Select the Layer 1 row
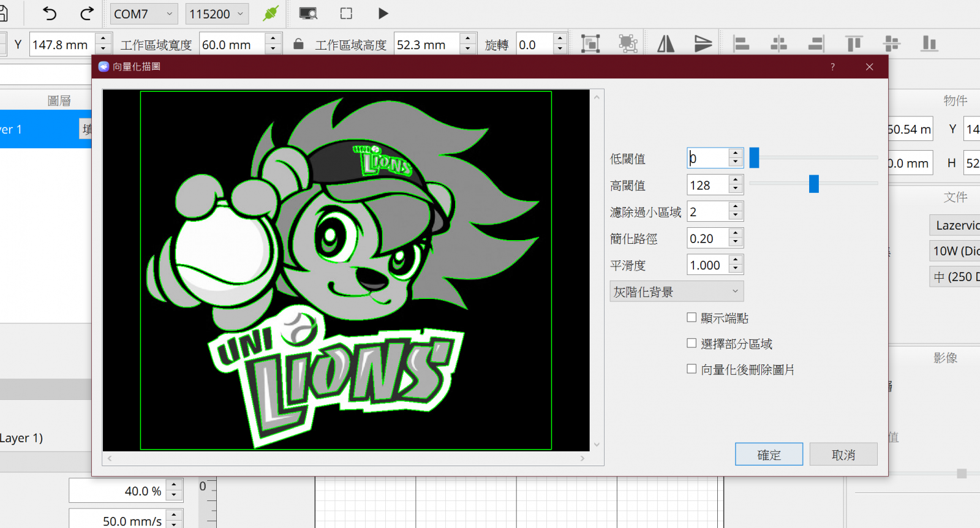980x528 pixels. pos(37,129)
